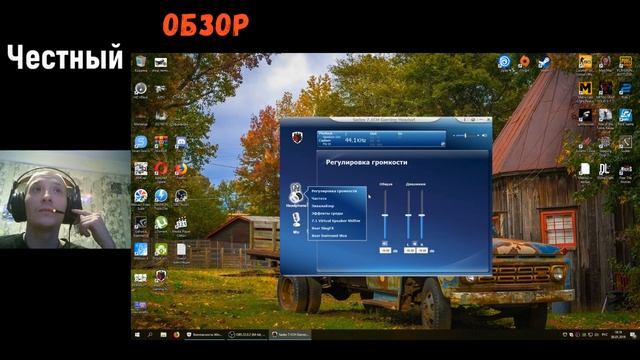Click the 44.1 KHz sample rate readout
The height and width of the screenshot is (360, 640).
pyautogui.click(x=356, y=140)
